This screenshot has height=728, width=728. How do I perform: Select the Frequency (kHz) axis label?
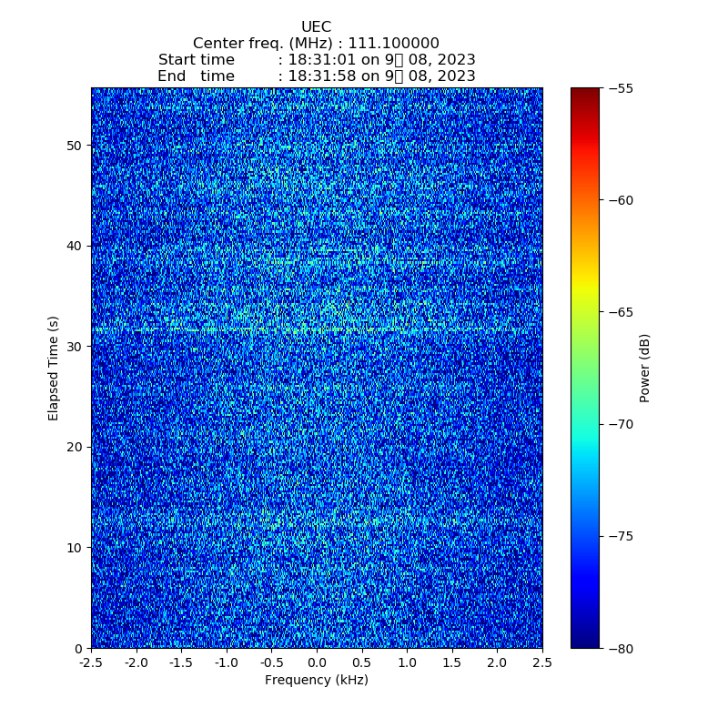tap(316, 680)
